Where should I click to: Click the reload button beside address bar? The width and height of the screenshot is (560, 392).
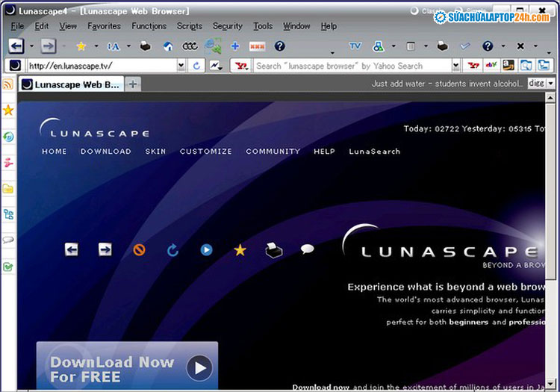click(196, 66)
